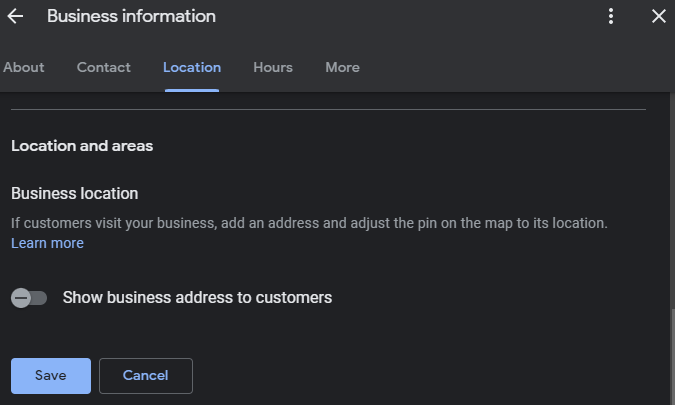The image size is (675, 405).
Task: Follow the Learn more link
Action: tap(47, 243)
